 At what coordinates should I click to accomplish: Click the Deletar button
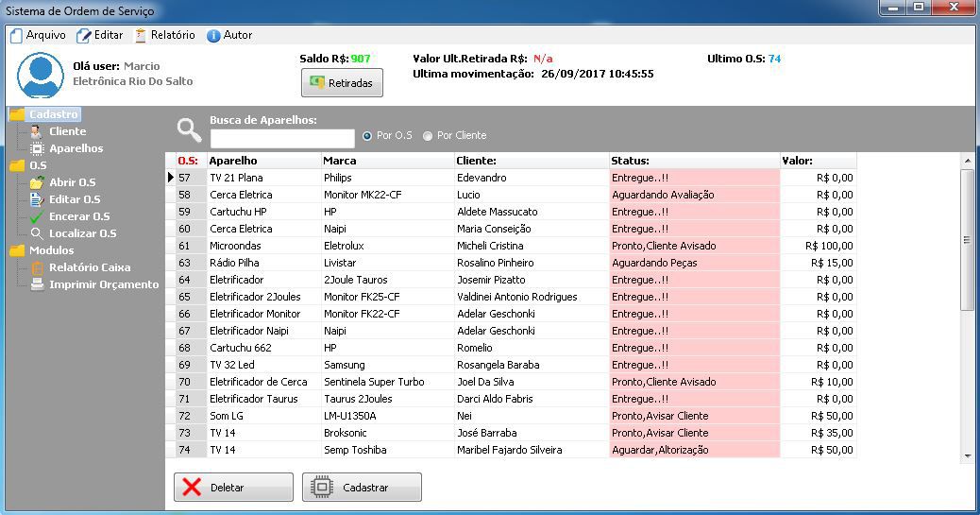click(x=233, y=488)
